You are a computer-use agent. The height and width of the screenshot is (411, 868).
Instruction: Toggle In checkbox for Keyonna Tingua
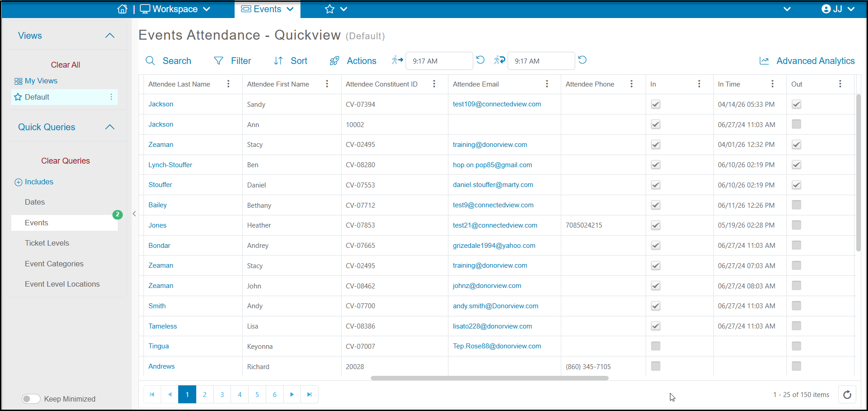[656, 346]
